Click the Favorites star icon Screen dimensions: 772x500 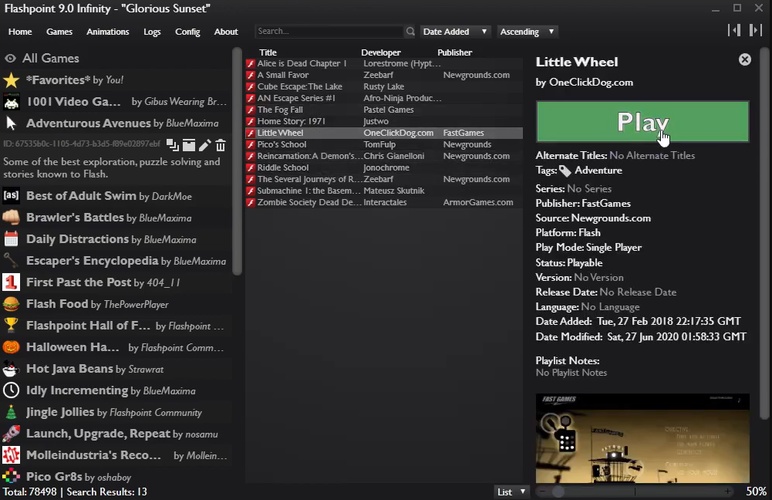[11, 80]
